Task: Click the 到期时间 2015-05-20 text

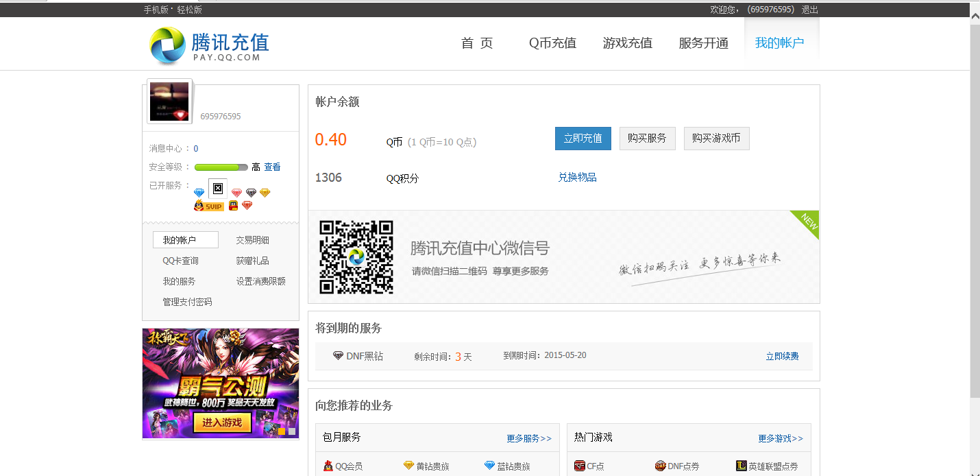Action: (x=545, y=355)
